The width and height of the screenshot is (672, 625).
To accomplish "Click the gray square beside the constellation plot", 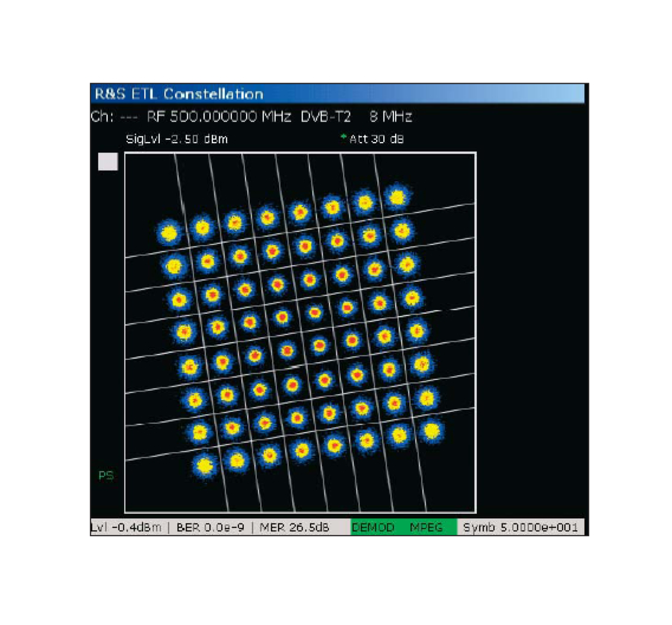I will point(108,162).
